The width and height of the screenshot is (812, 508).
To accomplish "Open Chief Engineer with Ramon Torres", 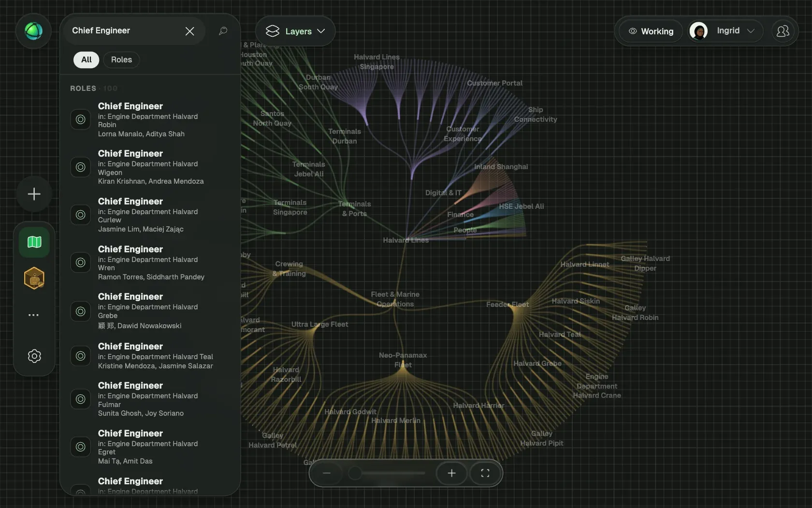I will (150, 262).
